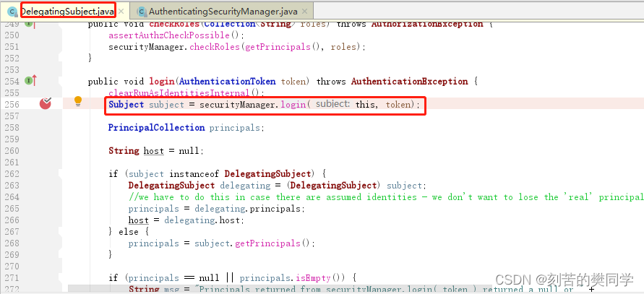Click the login call on line 256

click(x=293, y=104)
